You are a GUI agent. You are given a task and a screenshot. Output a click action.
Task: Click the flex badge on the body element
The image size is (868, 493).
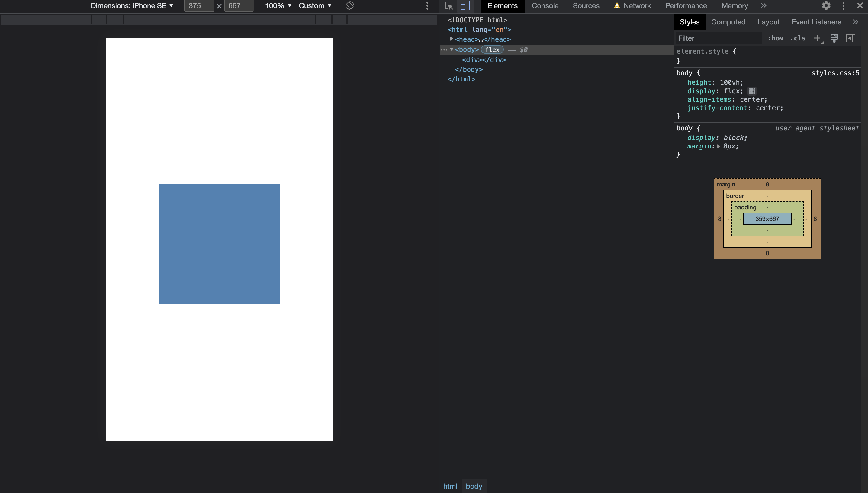point(492,50)
